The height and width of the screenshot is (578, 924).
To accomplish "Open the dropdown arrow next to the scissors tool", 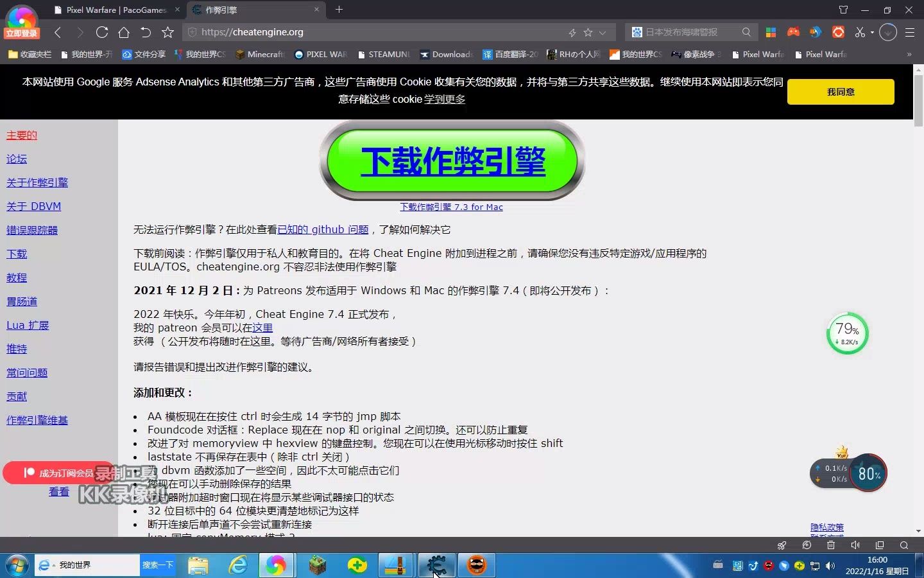I will pos(871,32).
